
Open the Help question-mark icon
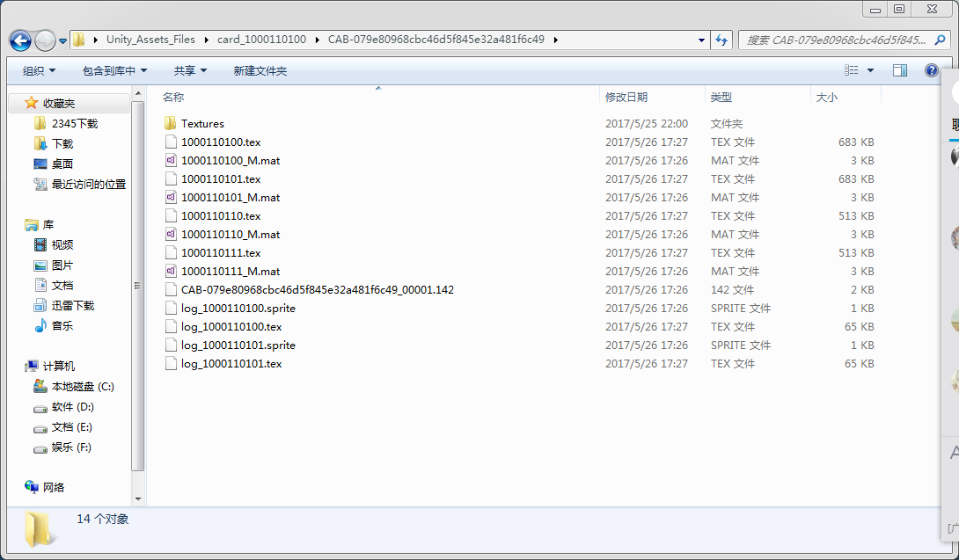point(931,70)
